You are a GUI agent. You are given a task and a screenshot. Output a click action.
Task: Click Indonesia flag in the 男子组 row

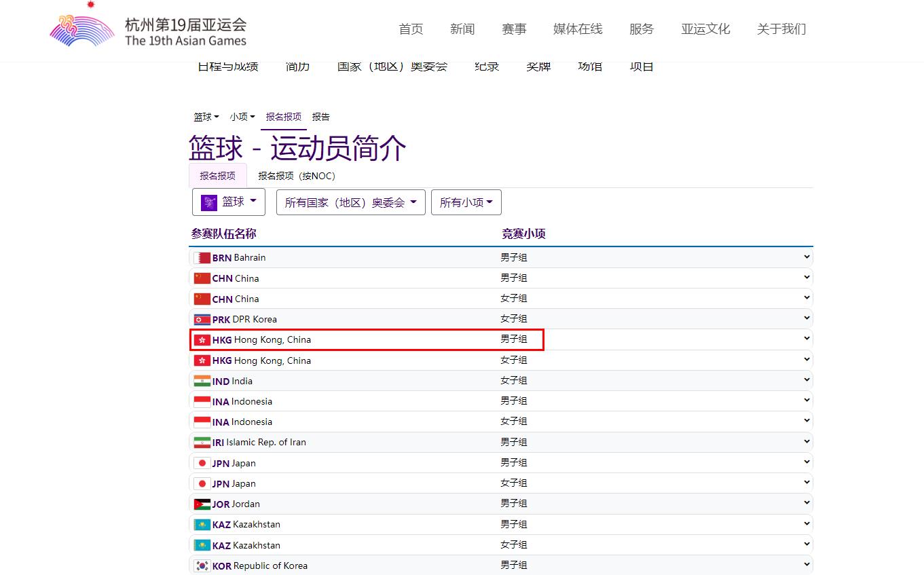pyautogui.click(x=202, y=401)
